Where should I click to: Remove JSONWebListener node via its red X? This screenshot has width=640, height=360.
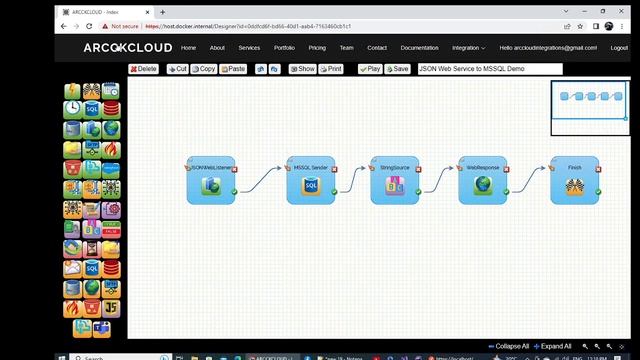point(234,169)
